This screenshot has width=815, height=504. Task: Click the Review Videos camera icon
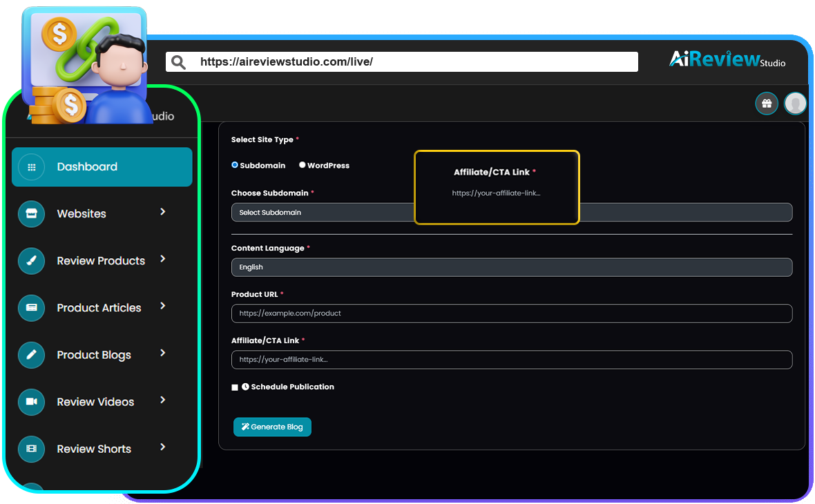pyautogui.click(x=31, y=402)
